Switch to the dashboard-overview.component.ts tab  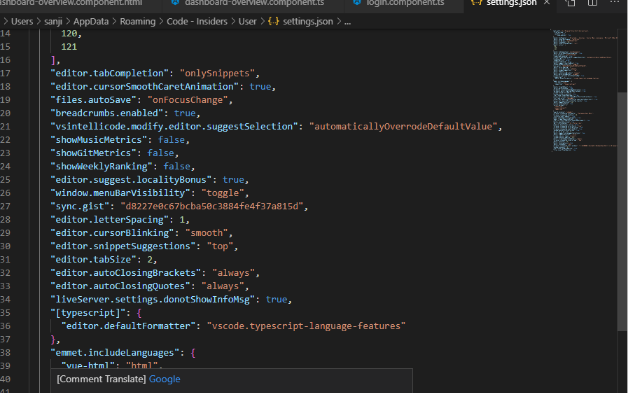254,3
